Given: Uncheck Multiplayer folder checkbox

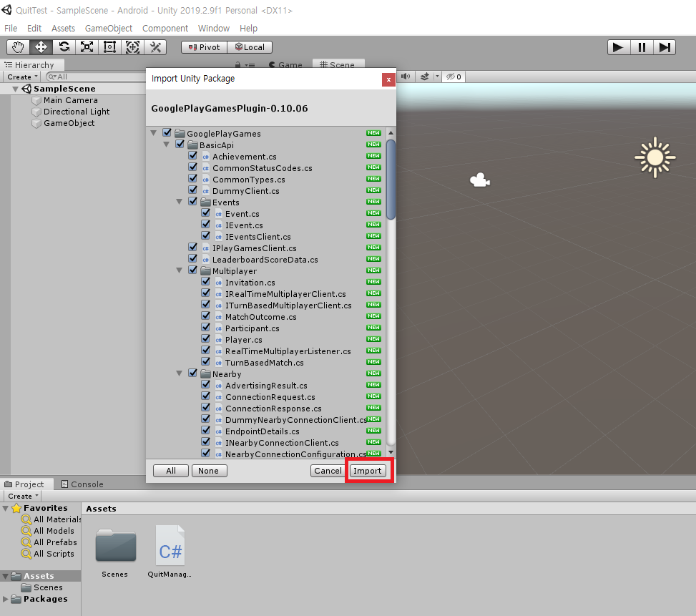Looking at the screenshot, I should coord(192,270).
